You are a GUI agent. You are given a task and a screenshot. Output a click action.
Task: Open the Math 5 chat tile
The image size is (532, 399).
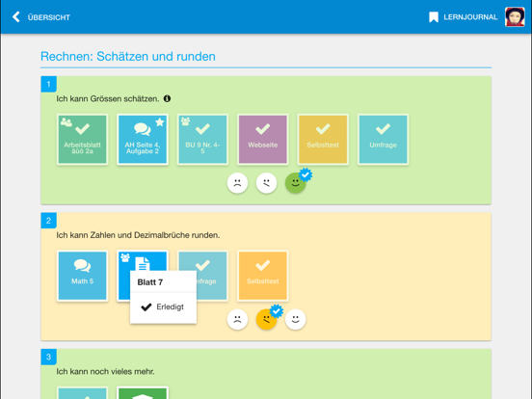point(83,276)
